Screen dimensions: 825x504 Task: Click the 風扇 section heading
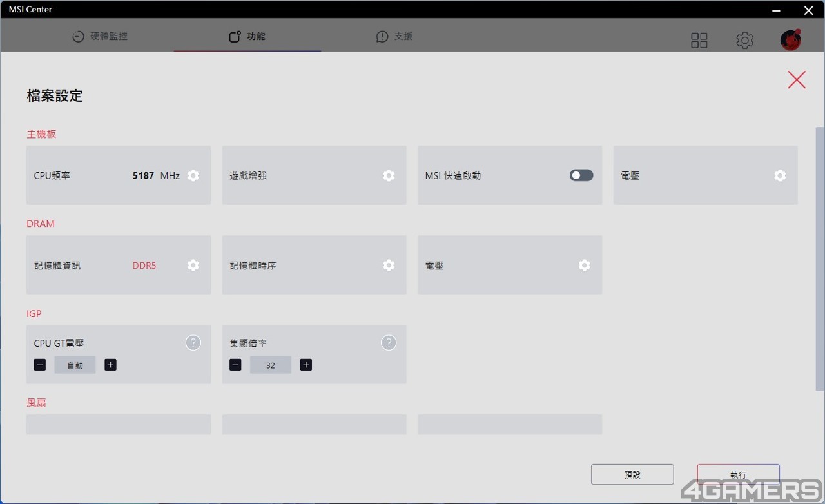tap(37, 403)
